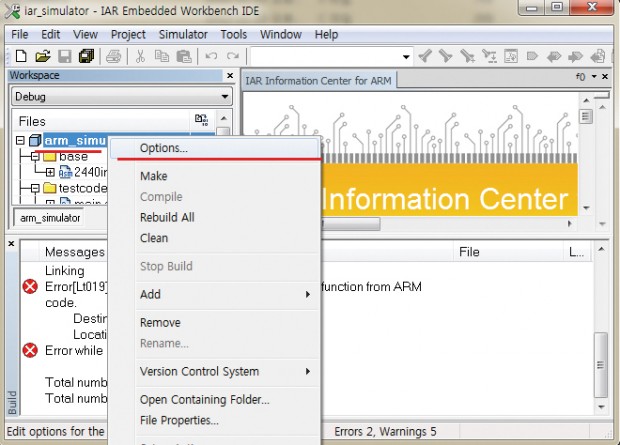Click the Navigate Forward toolbar icon
Image resolution: width=620 pixels, height=445 pixels.
pyautogui.click(x=575, y=57)
